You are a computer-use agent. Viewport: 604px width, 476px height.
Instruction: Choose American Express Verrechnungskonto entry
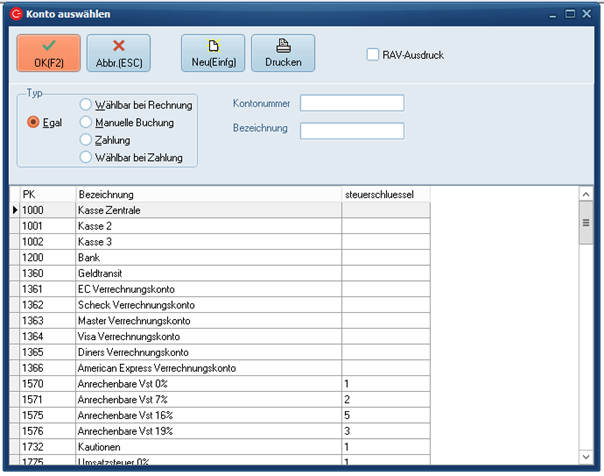(207, 368)
